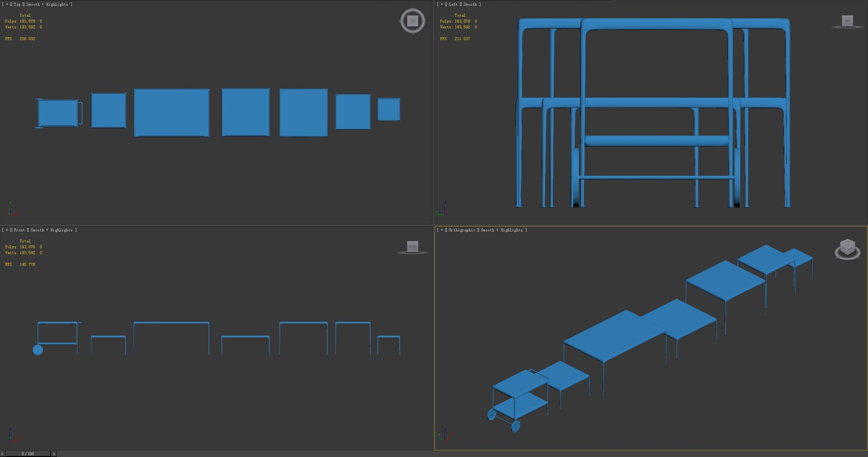Select the largest rectangular table in Top viewport
This screenshot has width=868, height=457.
pos(171,113)
